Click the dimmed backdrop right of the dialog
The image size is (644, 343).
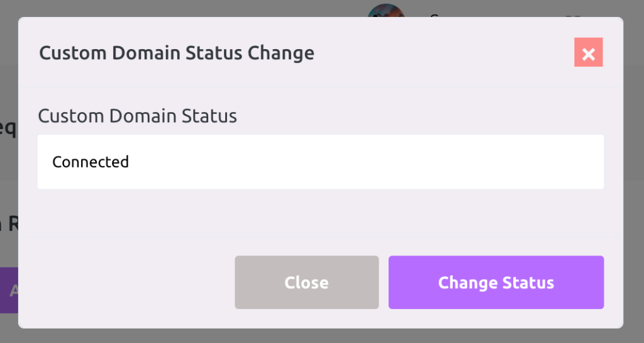[634, 172]
